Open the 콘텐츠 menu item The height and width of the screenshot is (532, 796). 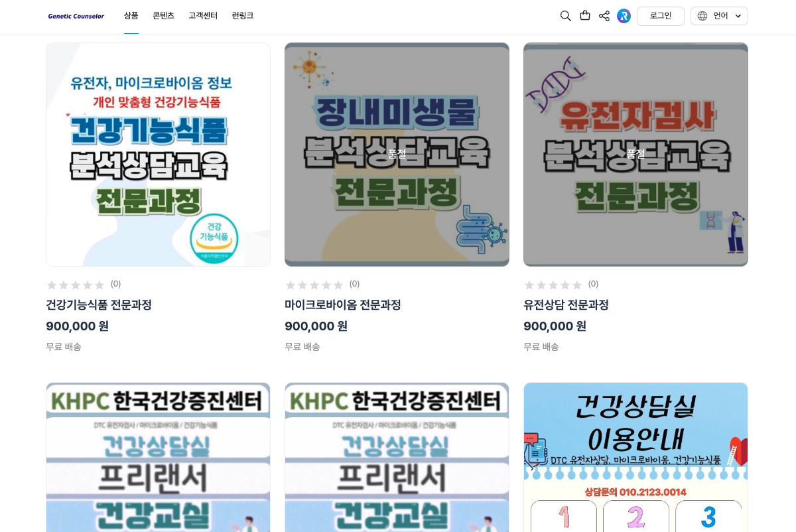tap(163, 16)
